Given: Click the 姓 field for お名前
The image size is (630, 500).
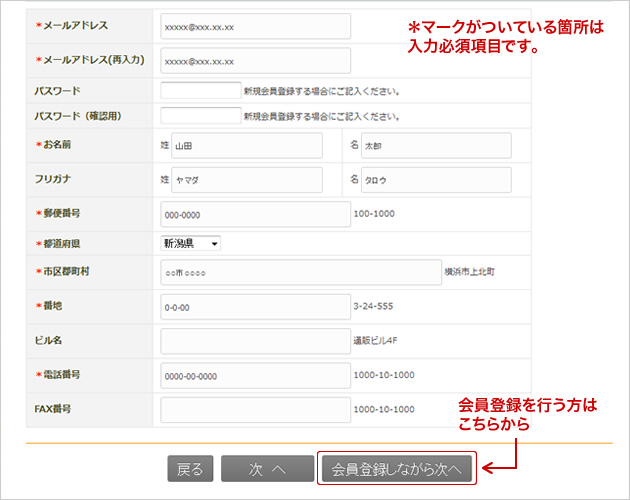Looking at the screenshot, I should coord(246,146).
